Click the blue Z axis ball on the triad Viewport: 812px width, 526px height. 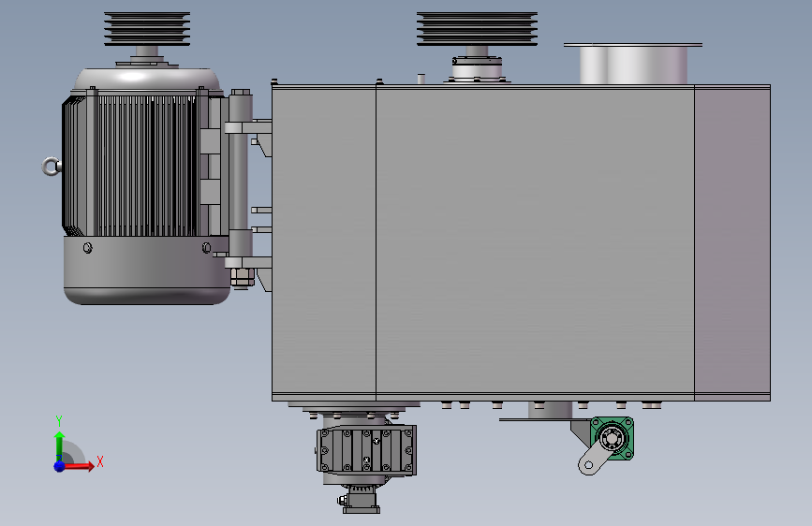pyautogui.click(x=60, y=466)
